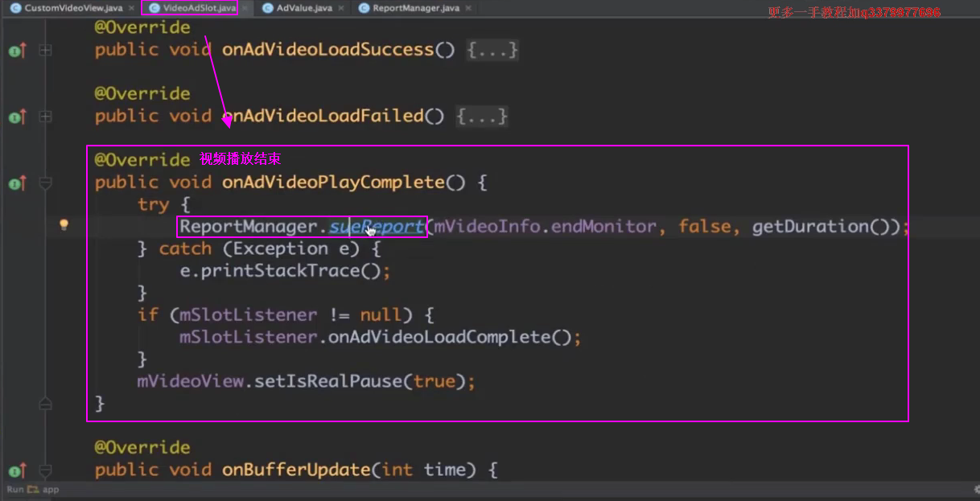The height and width of the screenshot is (501, 980).
Task: Click the false argument in sueReport
Action: click(704, 227)
